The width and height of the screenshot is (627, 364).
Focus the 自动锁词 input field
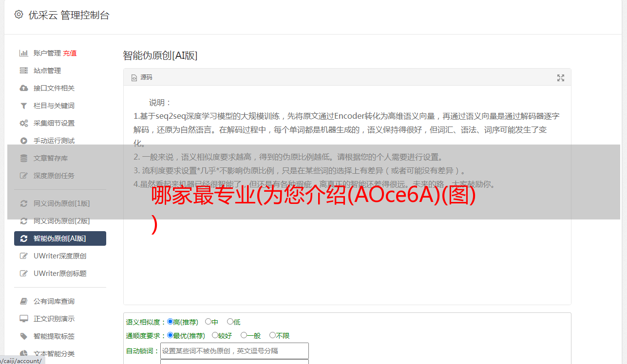(234, 351)
